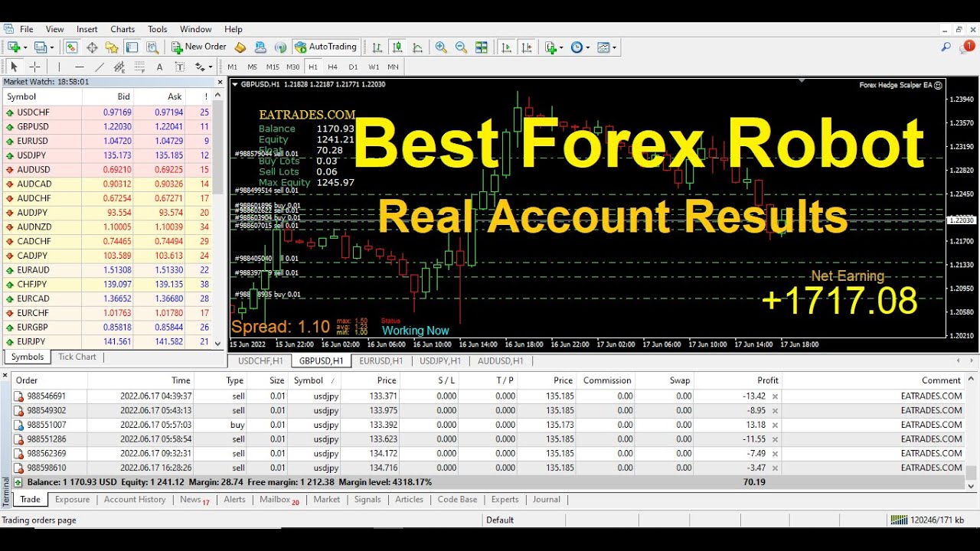Open the Strategy Tester icon
980x551 pixels.
[152, 47]
